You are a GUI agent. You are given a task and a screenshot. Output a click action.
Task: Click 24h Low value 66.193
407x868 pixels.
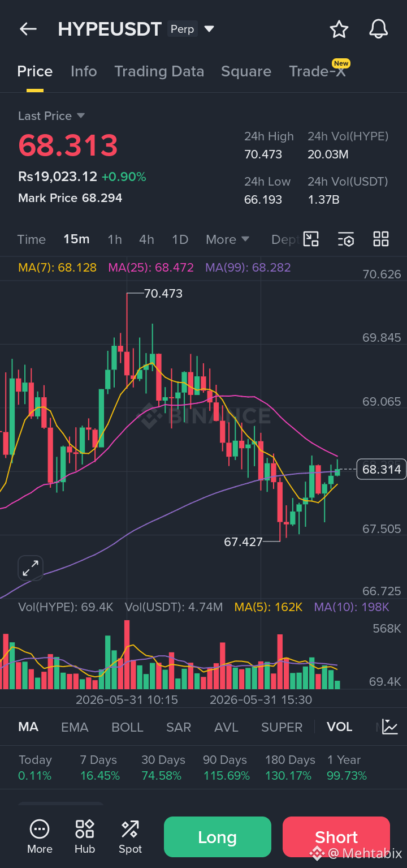click(x=263, y=200)
